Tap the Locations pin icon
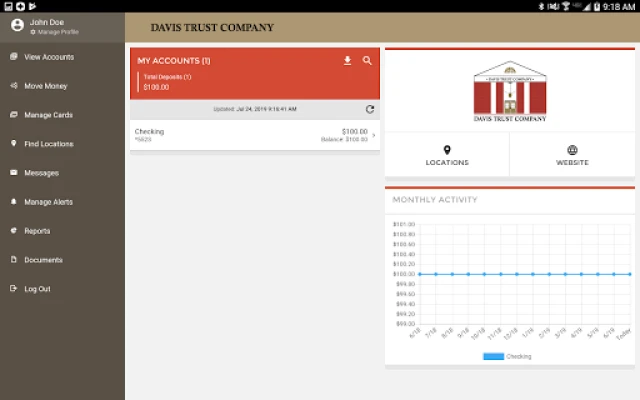The image size is (640, 400). coord(447,150)
